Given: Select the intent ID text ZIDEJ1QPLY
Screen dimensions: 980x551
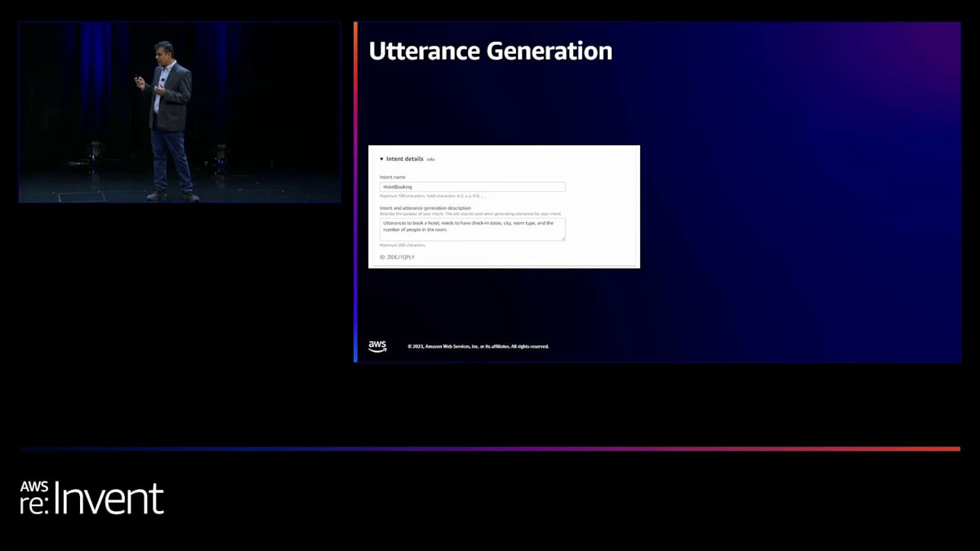Looking at the screenshot, I should click(x=397, y=257).
